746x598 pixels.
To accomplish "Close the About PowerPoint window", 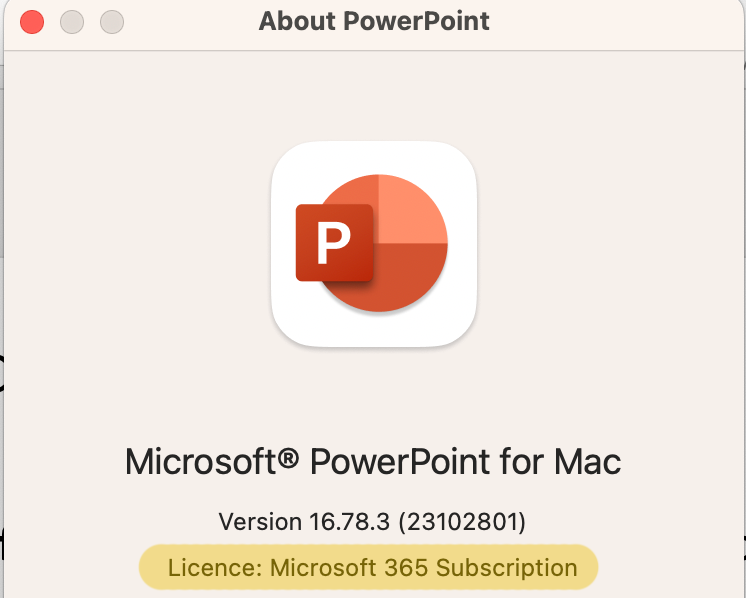I will [32, 22].
